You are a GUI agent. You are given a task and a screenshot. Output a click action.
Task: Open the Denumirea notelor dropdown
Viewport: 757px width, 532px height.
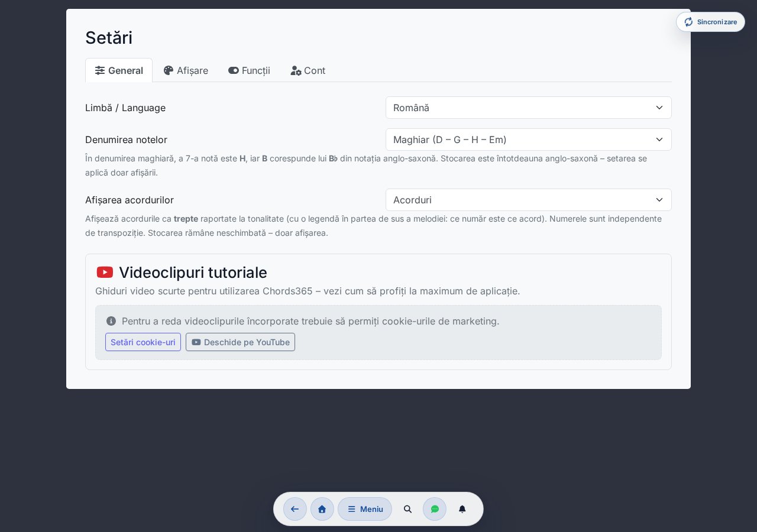529,140
